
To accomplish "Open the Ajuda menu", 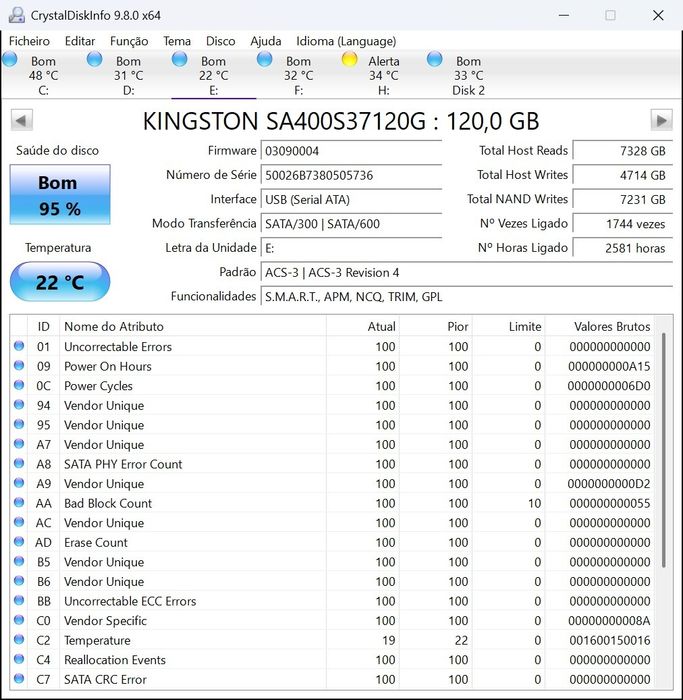I will (266, 41).
